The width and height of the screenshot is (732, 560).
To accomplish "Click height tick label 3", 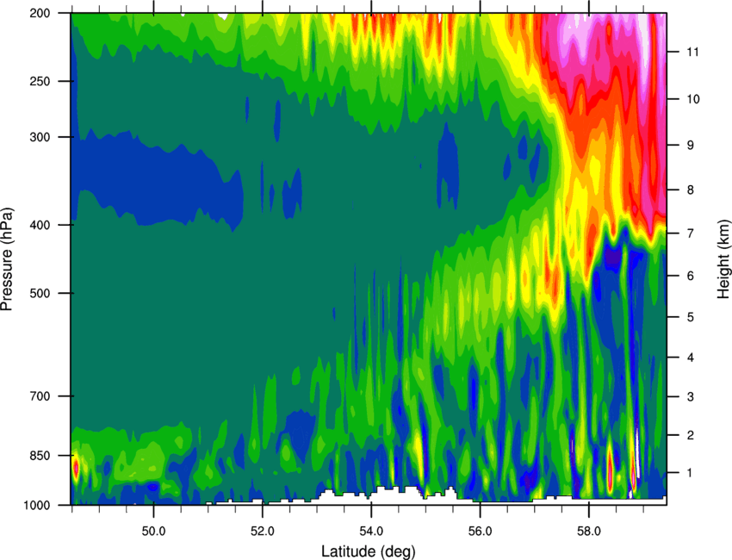I will coord(691,397).
